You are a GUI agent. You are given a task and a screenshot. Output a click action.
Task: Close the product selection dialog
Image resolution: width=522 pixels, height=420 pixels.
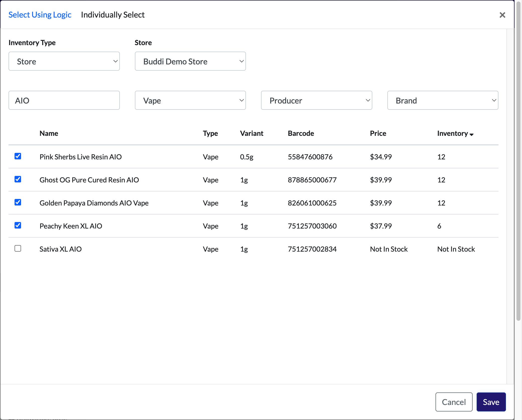(502, 15)
